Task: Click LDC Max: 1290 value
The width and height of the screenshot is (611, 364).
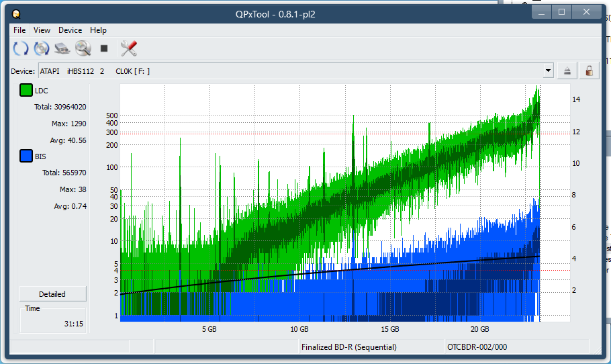Action: 69,124
